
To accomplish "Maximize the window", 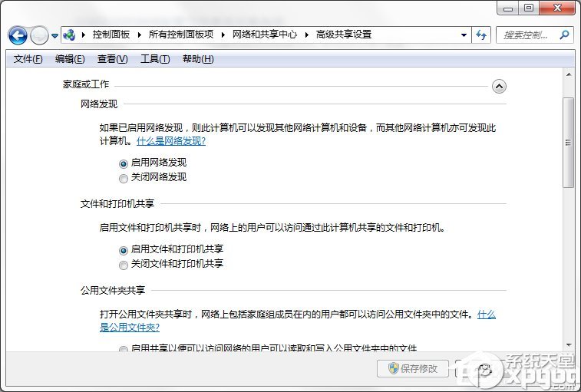I will (529, 8).
